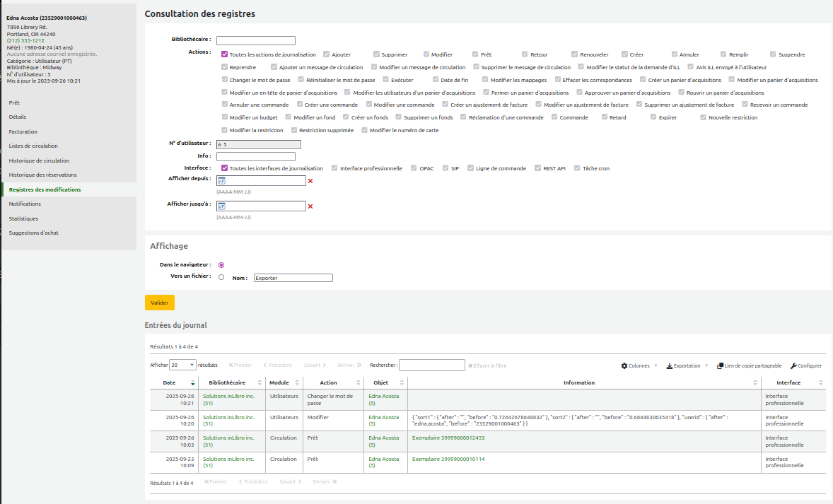The width and height of the screenshot is (833, 504).
Task: Clear the Afficher depuis date with red X
Action: (310, 181)
